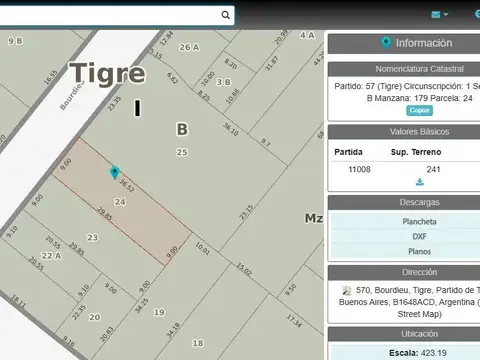Select parcel 20 on the map
Screen dimensions: 480x360
click(x=95, y=317)
